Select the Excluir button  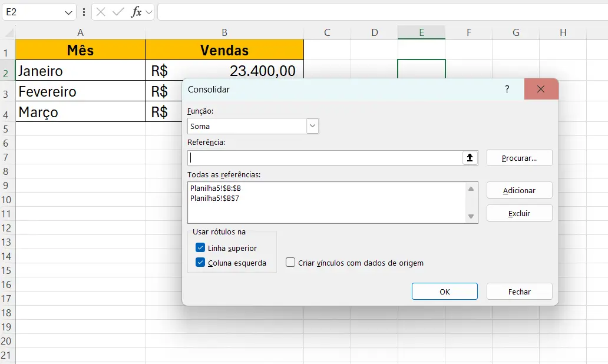click(519, 213)
